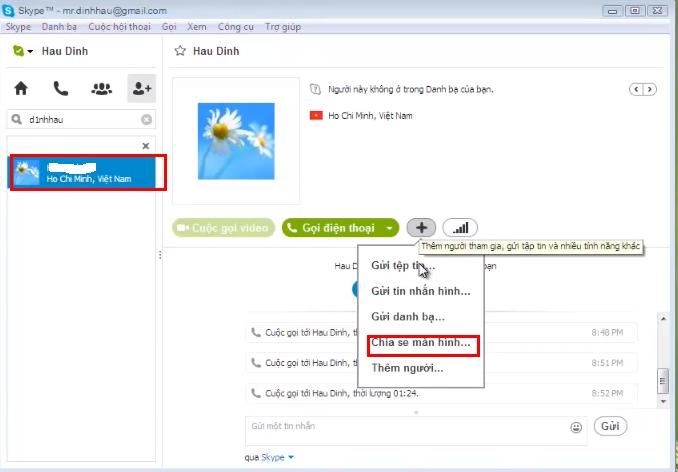Image resolution: width=678 pixels, height=472 pixels.
Task: Click the Vietnam flag icon
Action: point(316,115)
